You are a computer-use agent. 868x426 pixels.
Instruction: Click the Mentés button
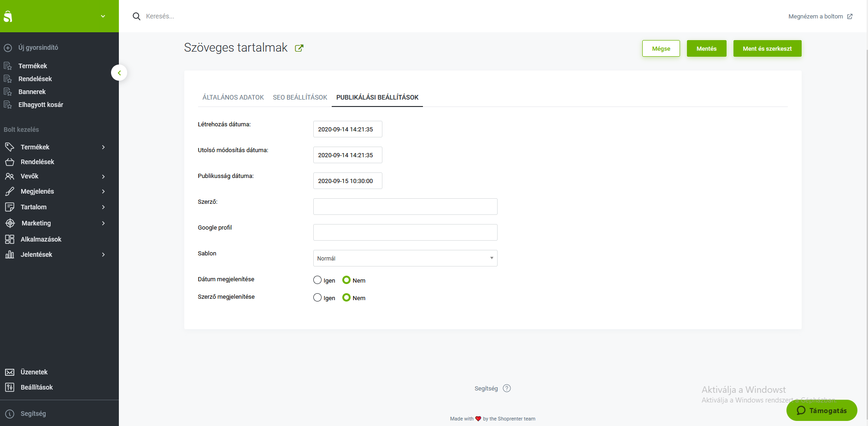[706, 48]
